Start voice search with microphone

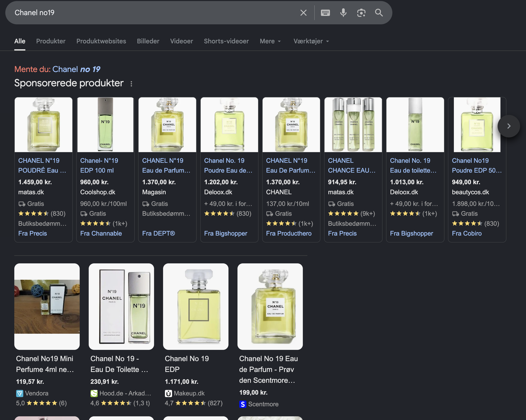343,13
